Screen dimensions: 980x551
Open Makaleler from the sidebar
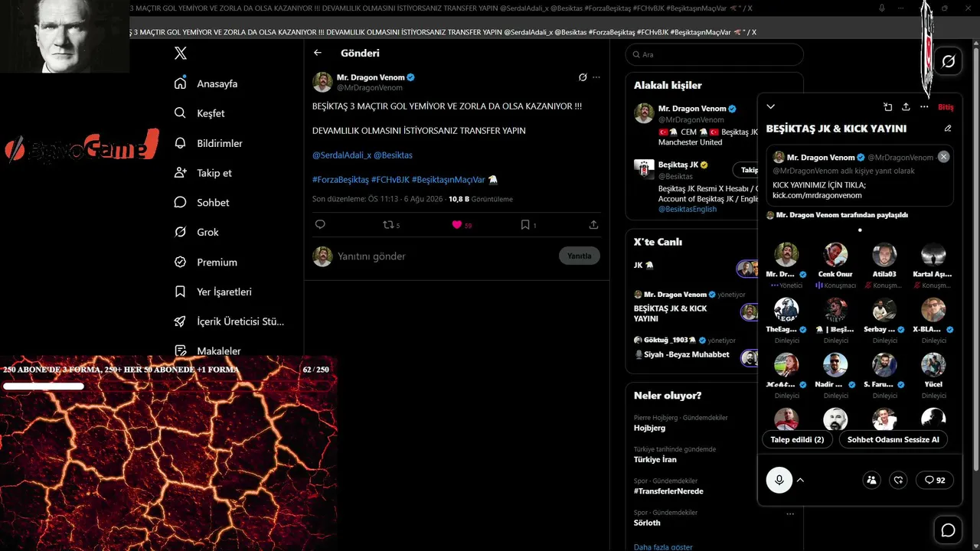(x=207, y=350)
